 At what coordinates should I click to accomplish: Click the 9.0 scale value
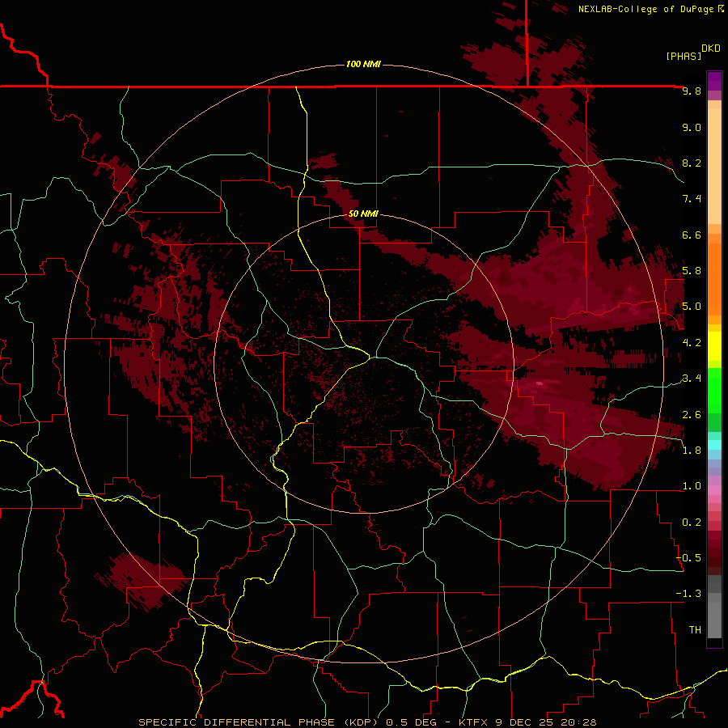coord(692,127)
